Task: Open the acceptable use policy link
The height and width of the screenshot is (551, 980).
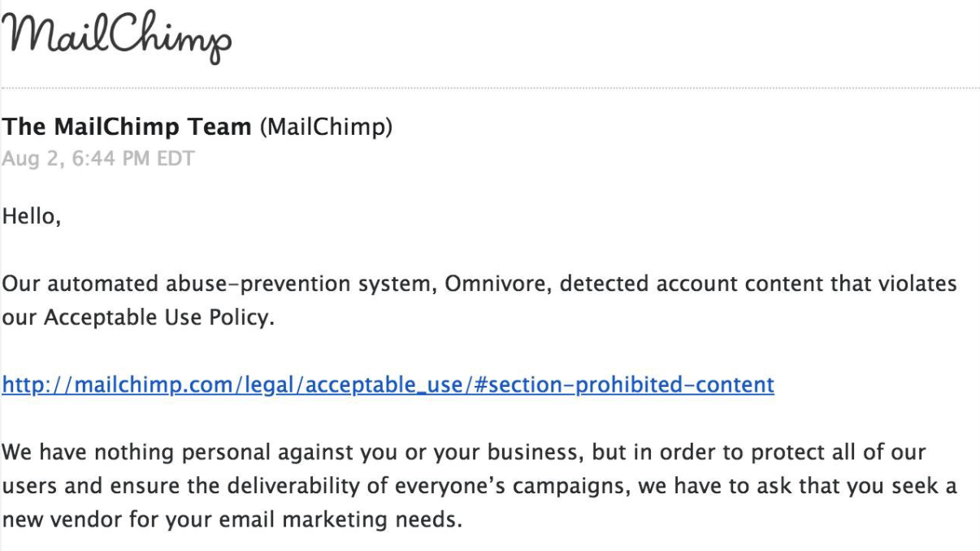Action: pyautogui.click(x=388, y=384)
